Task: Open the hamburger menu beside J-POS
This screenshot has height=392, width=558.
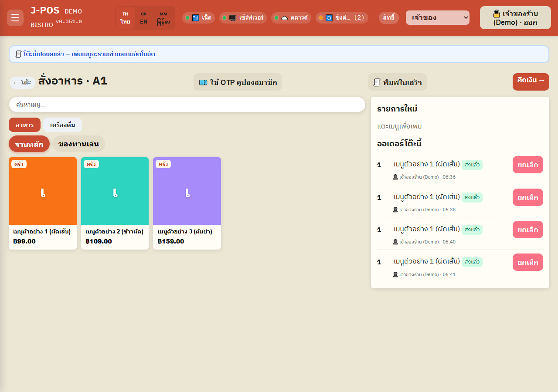Action: pyautogui.click(x=15, y=18)
